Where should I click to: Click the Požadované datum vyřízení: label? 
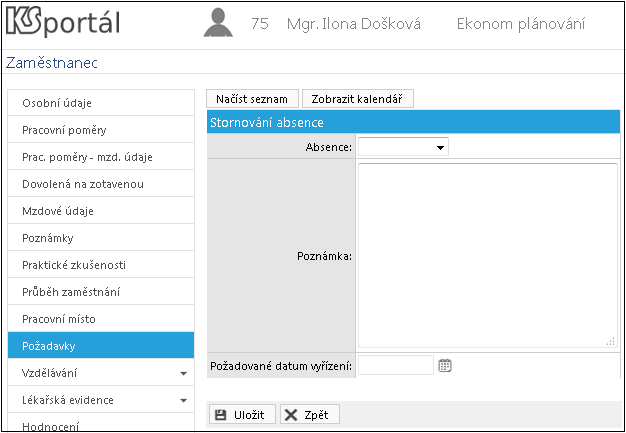click(x=281, y=366)
